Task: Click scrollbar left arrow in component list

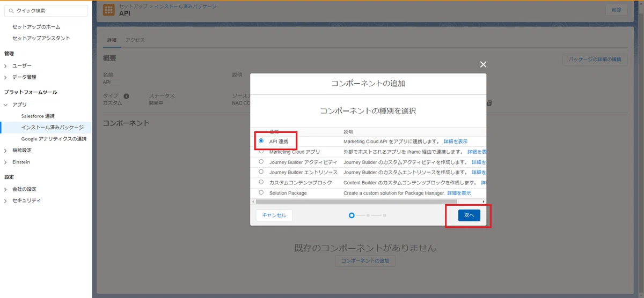Action: 253,201
